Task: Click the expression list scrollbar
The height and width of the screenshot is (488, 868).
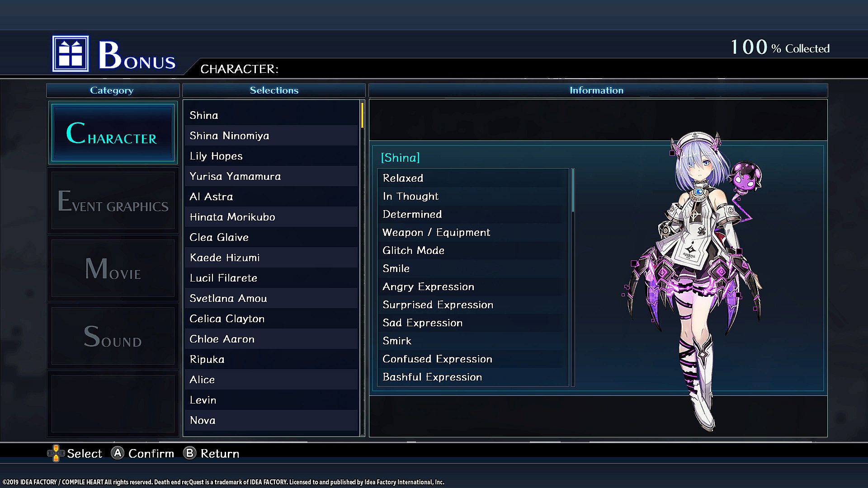Action: click(573, 190)
